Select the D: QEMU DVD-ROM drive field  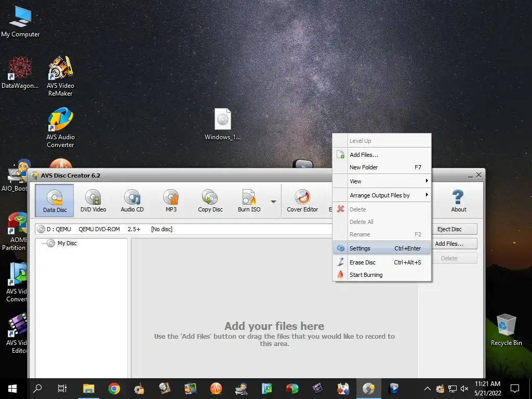tap(183, 229)
